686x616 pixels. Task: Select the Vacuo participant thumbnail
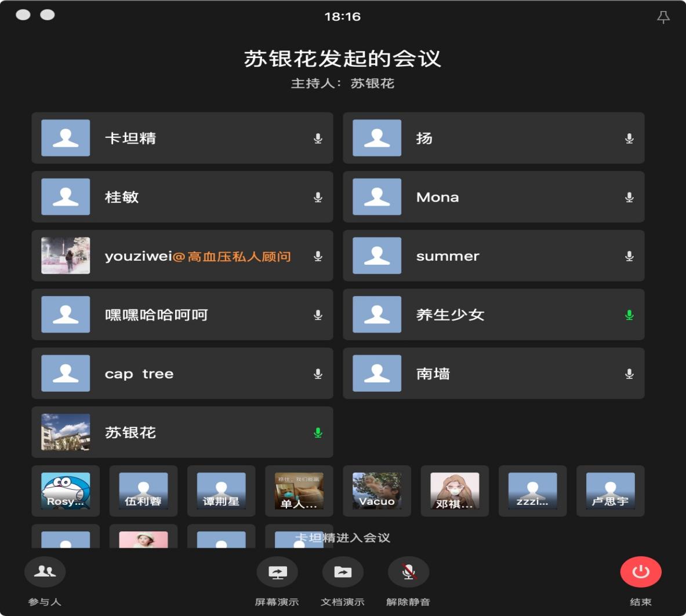(x=377, y=491)
